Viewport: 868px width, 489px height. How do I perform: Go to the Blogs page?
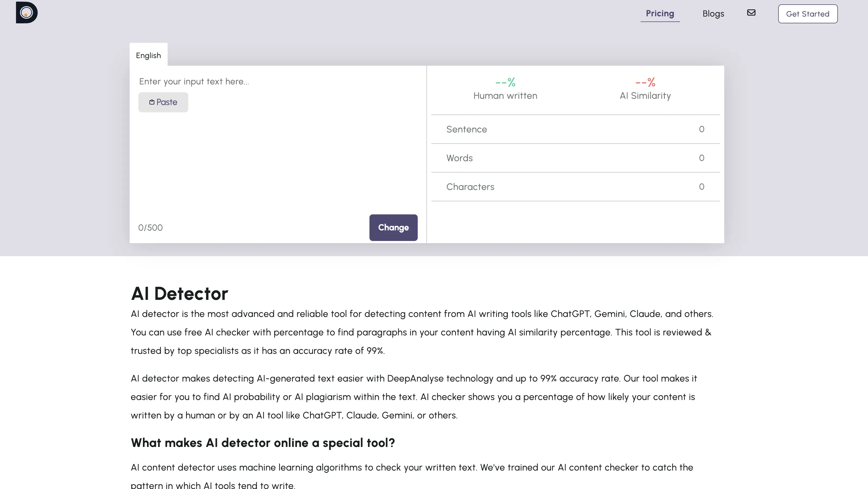(713, 14)
